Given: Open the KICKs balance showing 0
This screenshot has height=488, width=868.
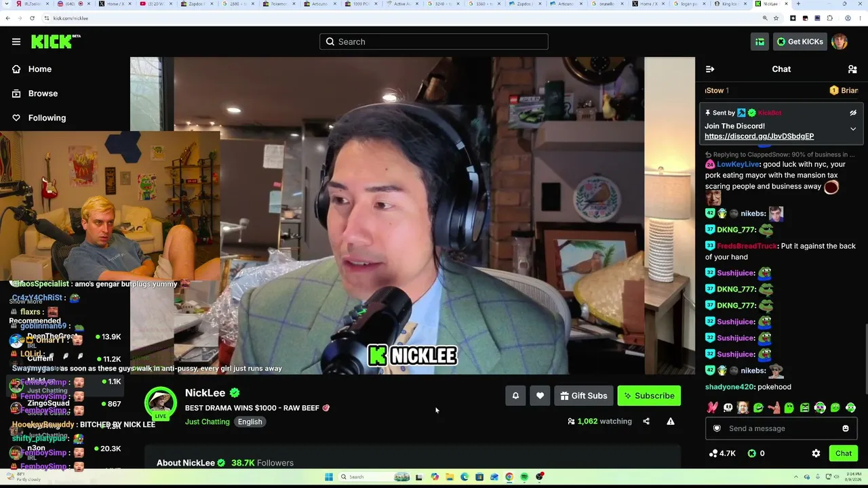Looking at the screenshot, I should (756, 453).
